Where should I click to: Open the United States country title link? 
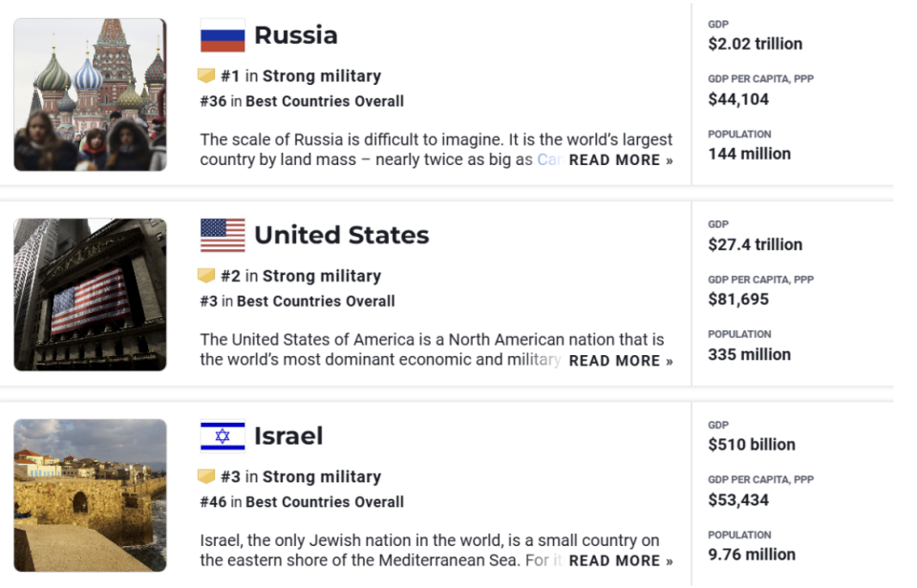pos(341,236)
